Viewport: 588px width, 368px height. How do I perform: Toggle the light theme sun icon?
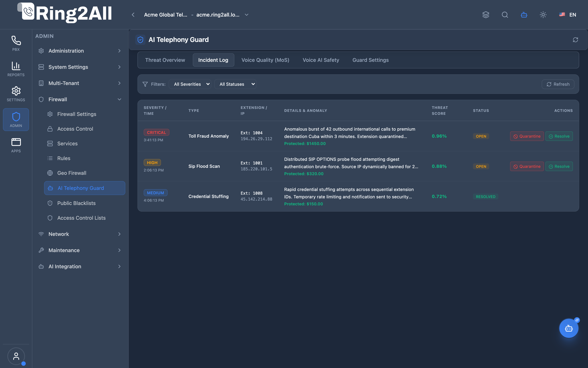coord(543,15)
